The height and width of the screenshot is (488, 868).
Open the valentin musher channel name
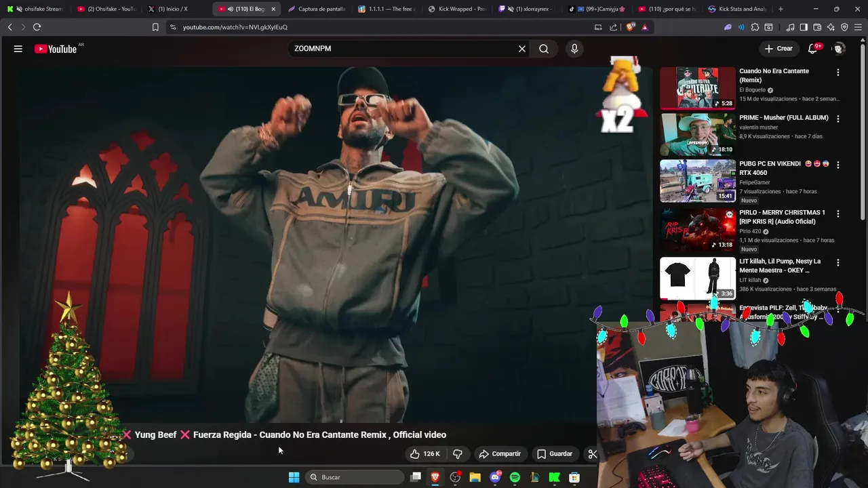point(759,127)
